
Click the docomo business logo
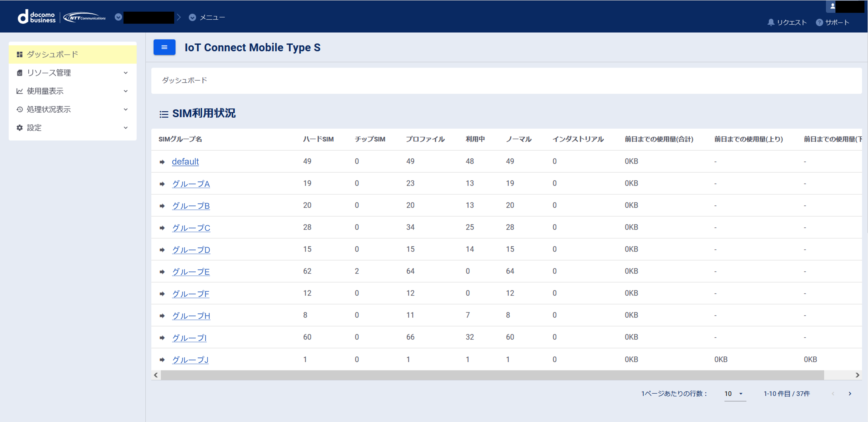coord(37,17)
